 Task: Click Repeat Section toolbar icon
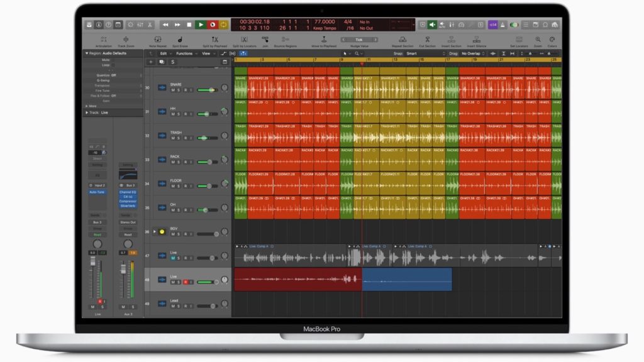pos(402,40)
